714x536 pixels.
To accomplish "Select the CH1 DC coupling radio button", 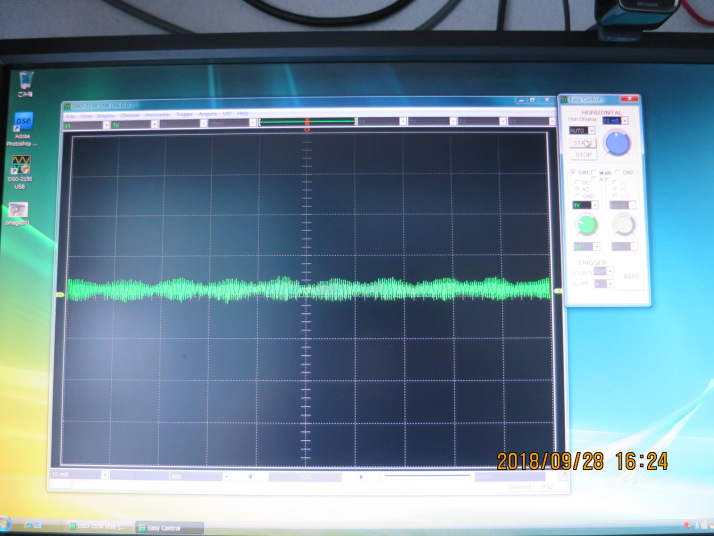I will [577, 181].
